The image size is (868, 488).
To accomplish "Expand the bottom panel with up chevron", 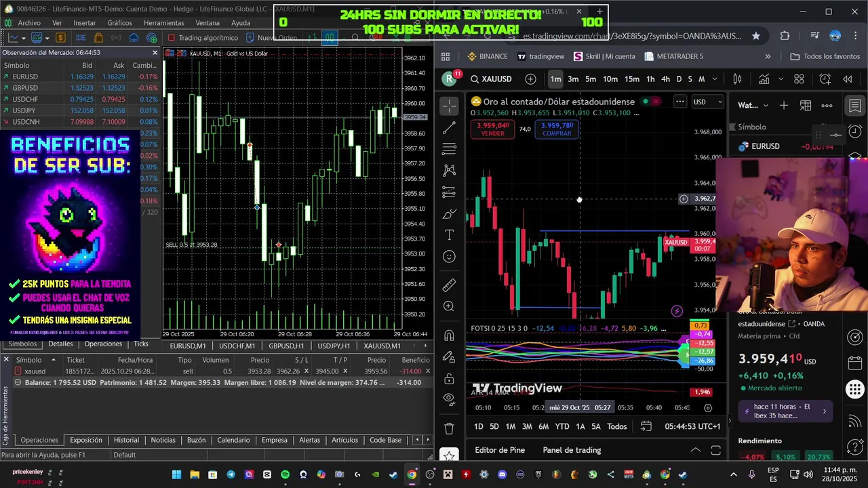I will 695,450.
